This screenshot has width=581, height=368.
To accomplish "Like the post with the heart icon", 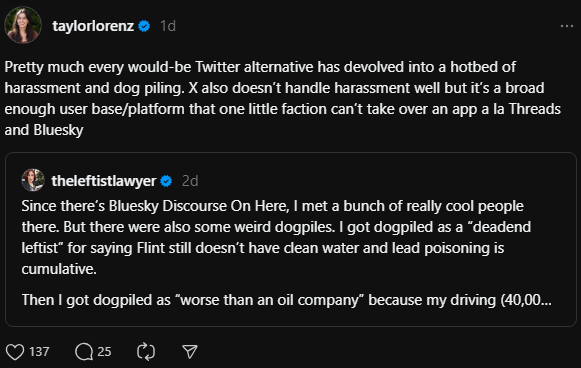I will (15, 351).
